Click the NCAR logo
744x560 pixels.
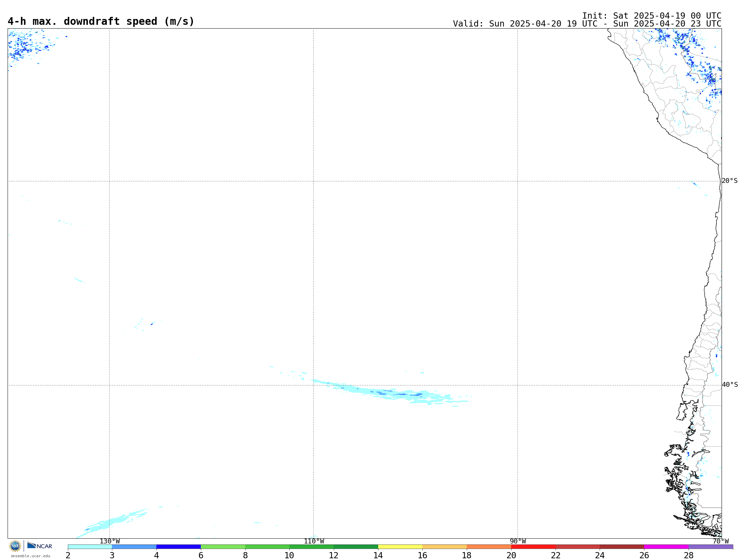click(x=40, y=546)
